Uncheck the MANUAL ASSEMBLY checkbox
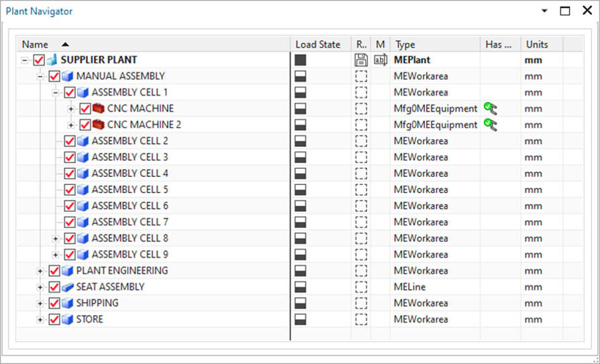The width and height of the screenshot is (600, 364). point(54,76)
